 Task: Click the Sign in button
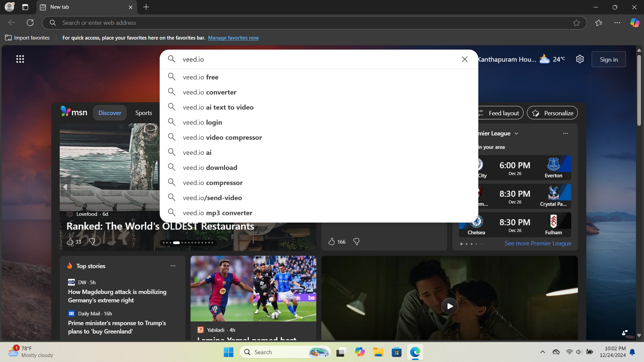(x=608, y=59)
